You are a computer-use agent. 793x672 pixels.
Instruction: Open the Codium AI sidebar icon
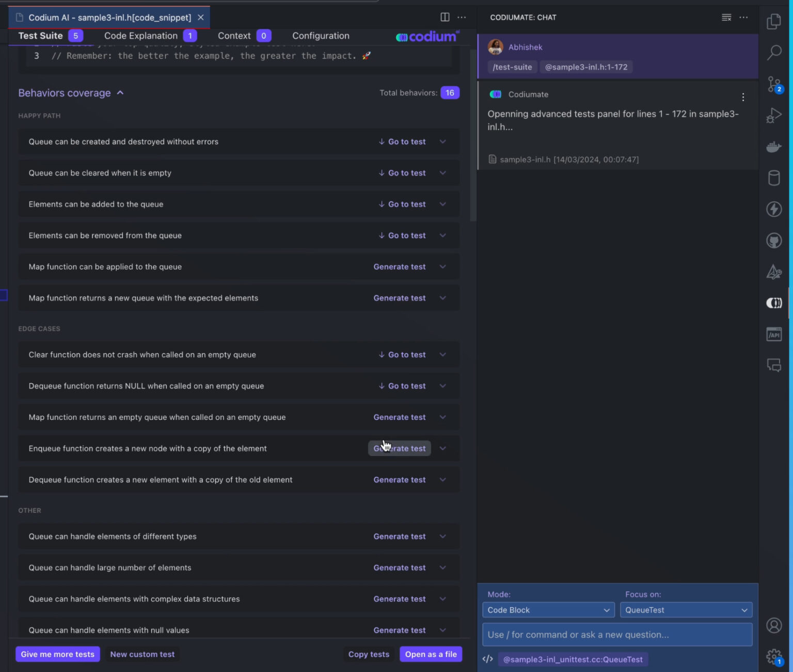[773, 303]
